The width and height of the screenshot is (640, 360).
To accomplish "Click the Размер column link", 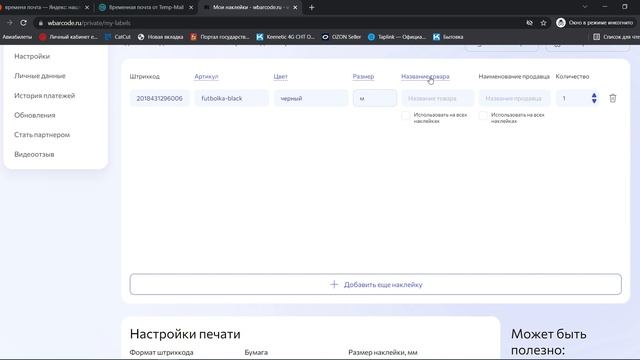I will point(363,76).
